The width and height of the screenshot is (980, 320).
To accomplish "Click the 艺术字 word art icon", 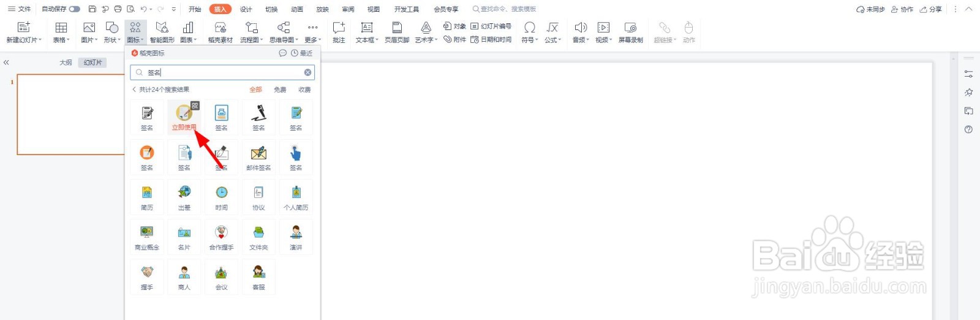I will [x=426, y=28].
